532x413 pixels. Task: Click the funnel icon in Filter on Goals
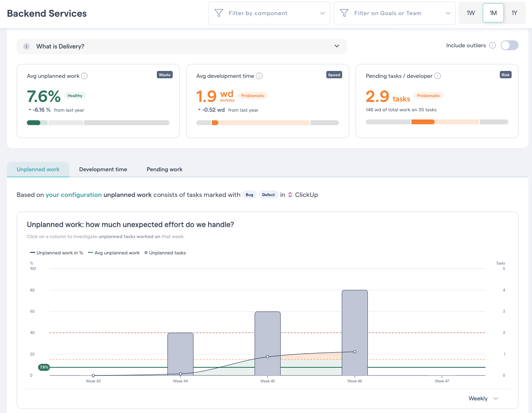click(345, 13)
